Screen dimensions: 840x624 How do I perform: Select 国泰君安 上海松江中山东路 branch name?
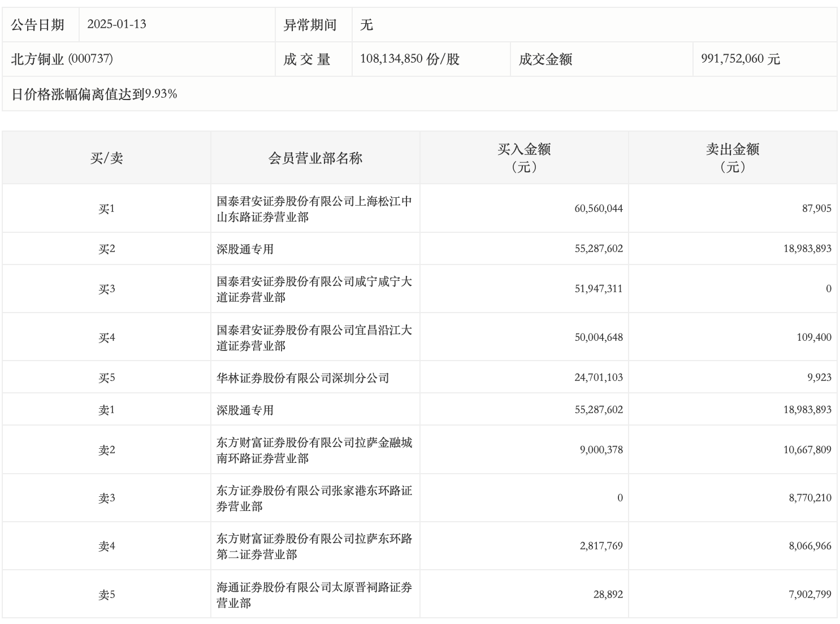pos(314,209)
